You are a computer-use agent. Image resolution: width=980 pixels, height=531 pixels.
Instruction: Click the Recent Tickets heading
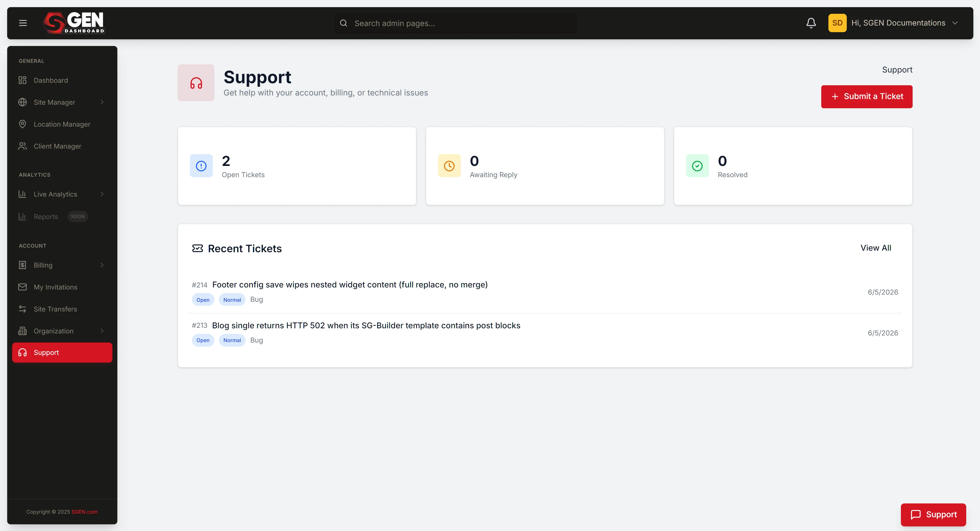pyautogui.click(x=245, y=249)
